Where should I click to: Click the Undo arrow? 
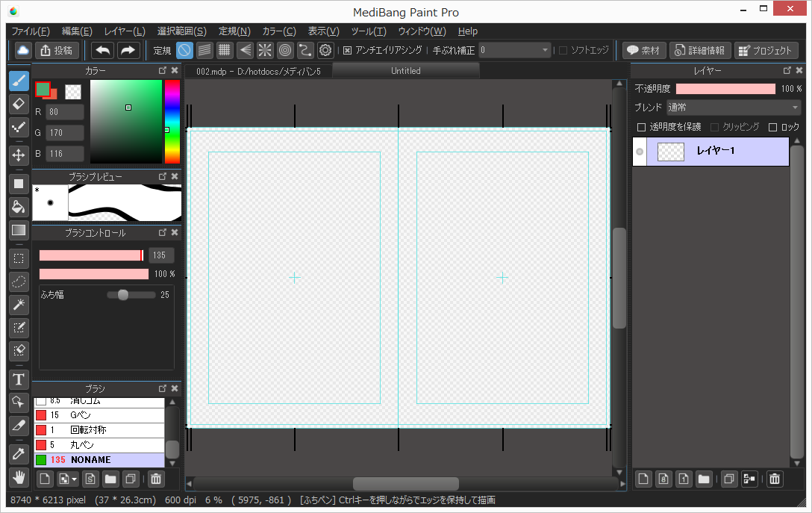[x=102, y=50]
